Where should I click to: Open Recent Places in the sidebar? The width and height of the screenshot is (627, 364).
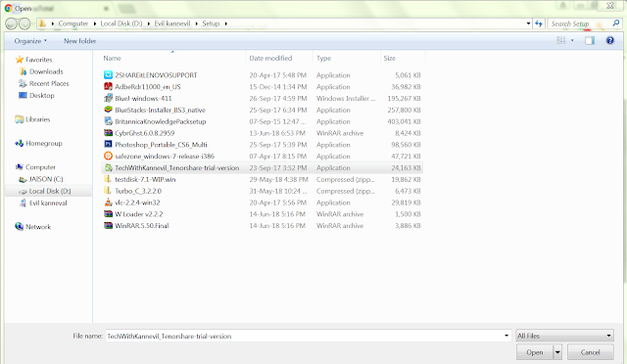click(49, 83)
